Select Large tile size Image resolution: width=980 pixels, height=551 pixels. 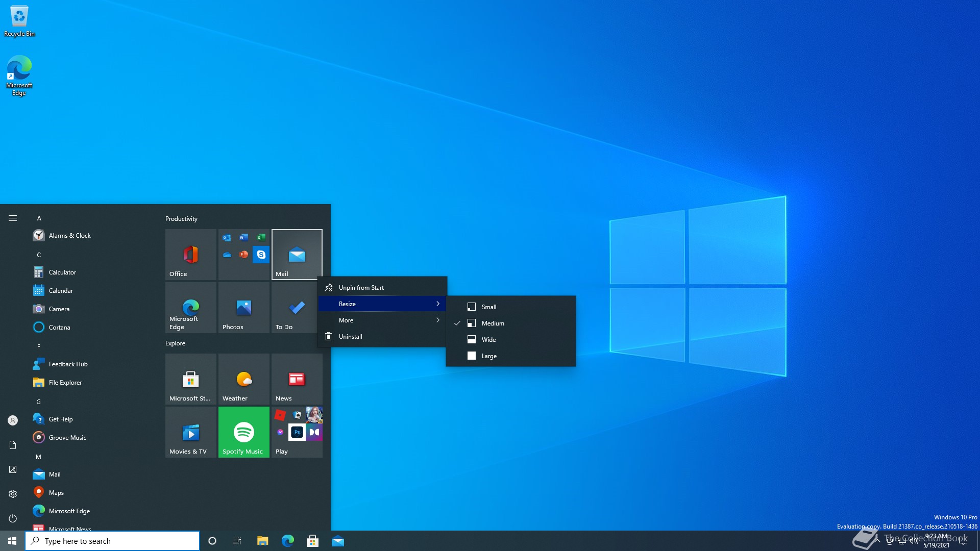tap(511, 356)
